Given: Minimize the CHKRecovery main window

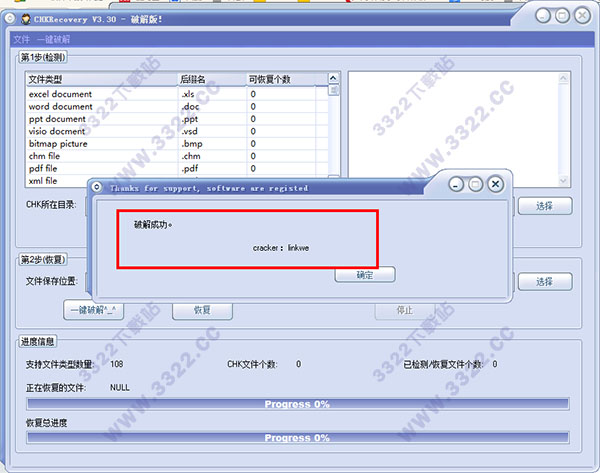Looking at the screenshot, I should tap(543, 16).
